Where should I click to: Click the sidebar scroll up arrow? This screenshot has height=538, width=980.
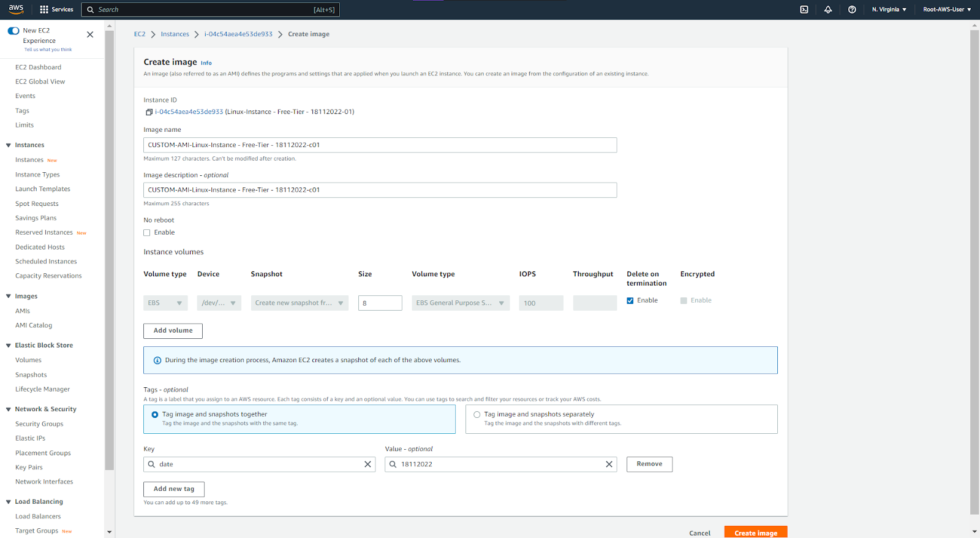point(110,26)
